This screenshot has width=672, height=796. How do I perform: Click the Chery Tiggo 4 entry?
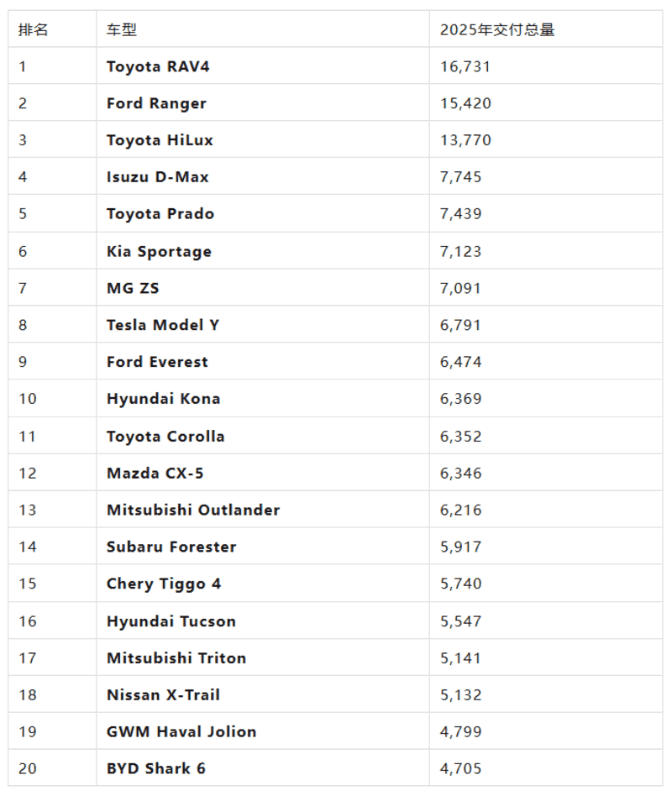tap(164, 584)
